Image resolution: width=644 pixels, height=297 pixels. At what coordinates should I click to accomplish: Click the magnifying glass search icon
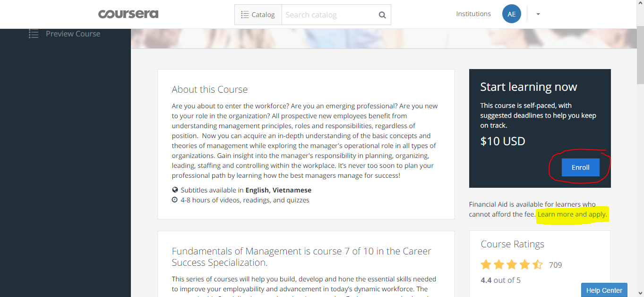click(x=382, y=15)
